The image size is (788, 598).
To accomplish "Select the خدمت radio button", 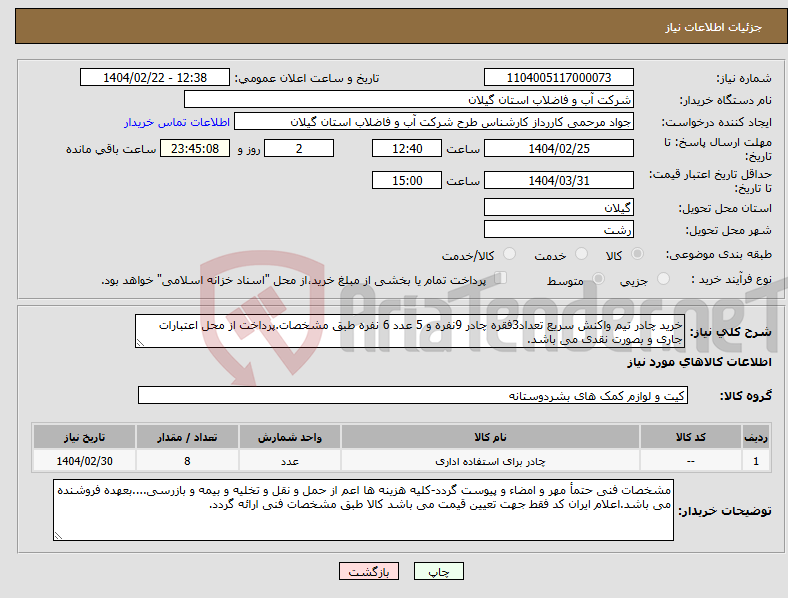I will point(581,254).
